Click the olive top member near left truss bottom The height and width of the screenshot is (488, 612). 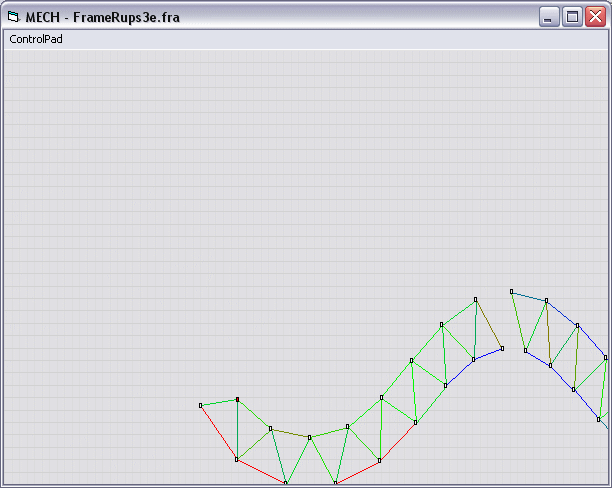290,433
